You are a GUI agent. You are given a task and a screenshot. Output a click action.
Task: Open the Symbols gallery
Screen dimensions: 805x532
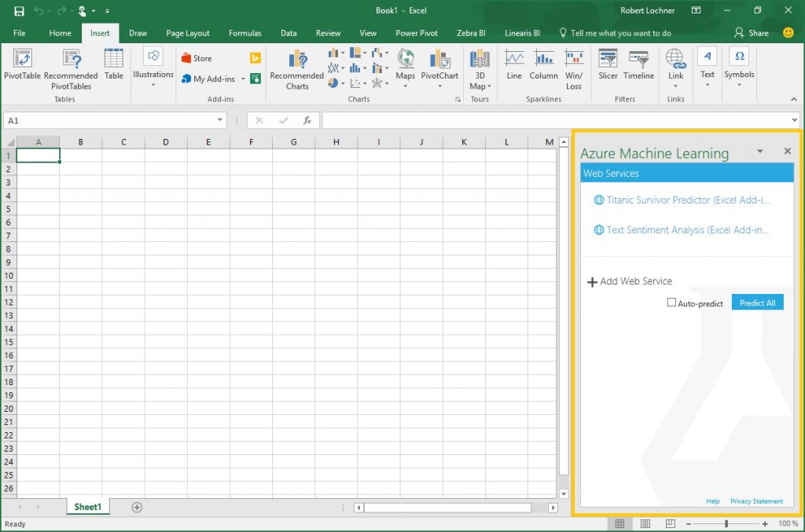tap(738, 67)
